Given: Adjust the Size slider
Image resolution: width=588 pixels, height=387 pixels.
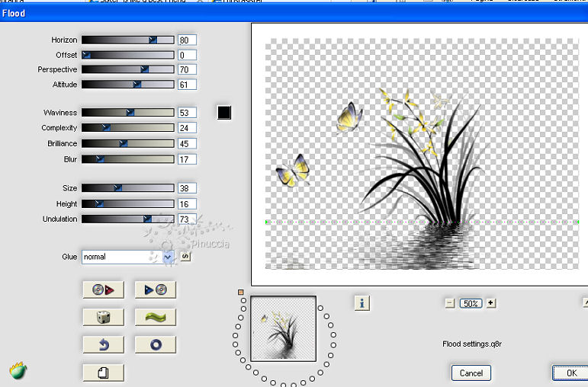Looking at the screenshot, I should 128,187.
